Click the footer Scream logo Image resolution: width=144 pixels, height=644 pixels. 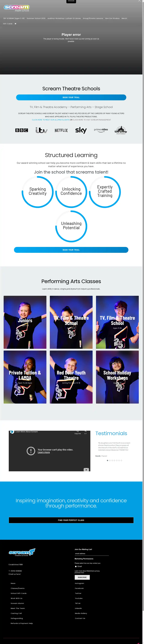pos(22,552)
